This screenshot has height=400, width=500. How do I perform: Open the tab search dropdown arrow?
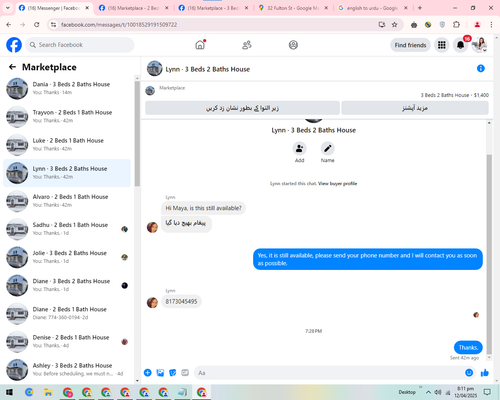pos(8,8)
